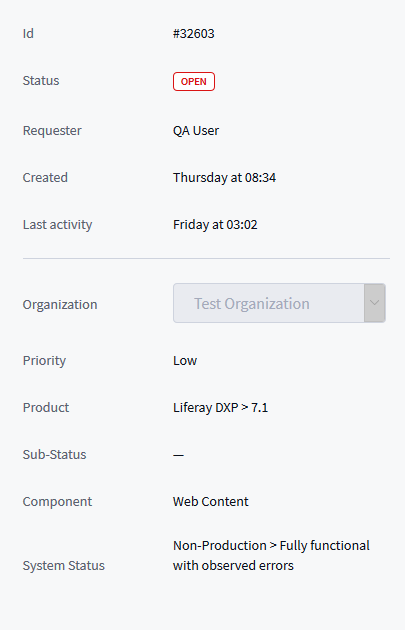Click the OPEN status badge
This screenshot has height=630, width=405.
pyautogui.click(x=194, y=82)
